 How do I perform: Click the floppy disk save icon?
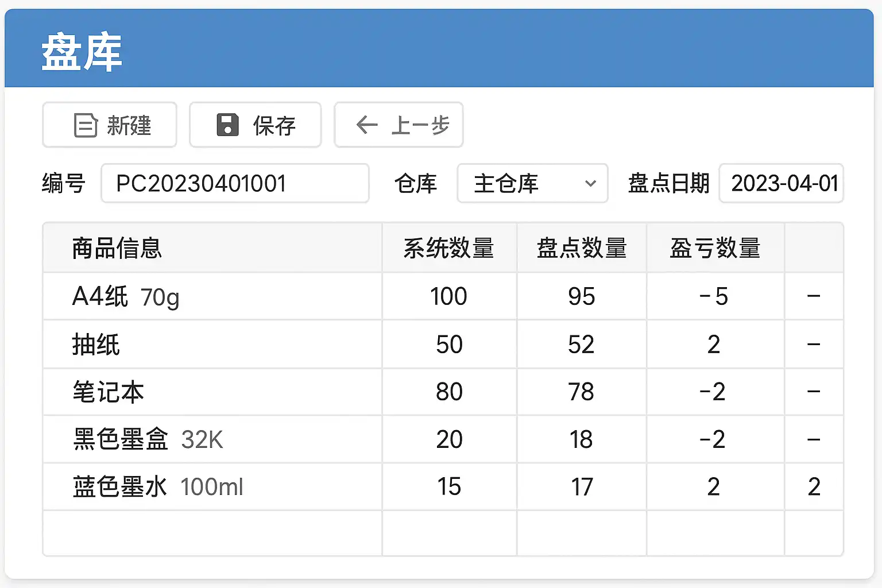tap(227, 125)
